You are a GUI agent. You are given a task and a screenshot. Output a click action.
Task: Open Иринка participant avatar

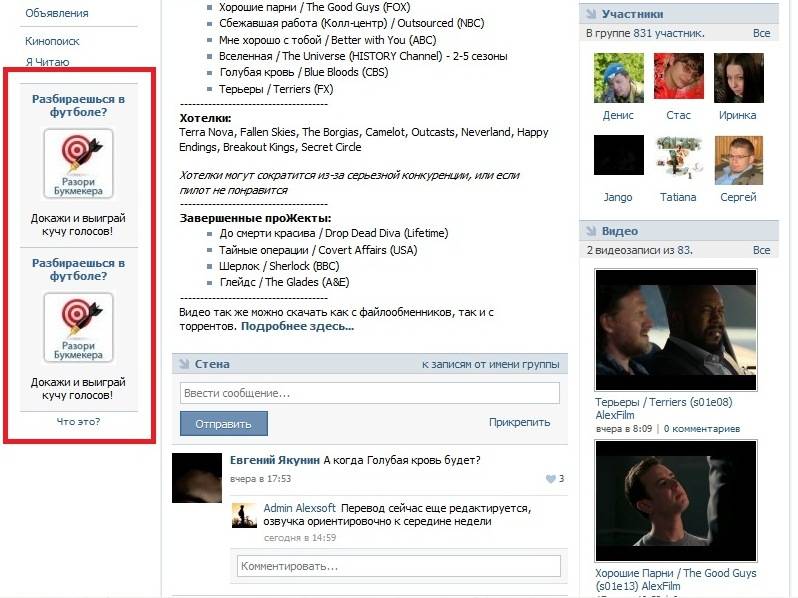coord(738,78)
